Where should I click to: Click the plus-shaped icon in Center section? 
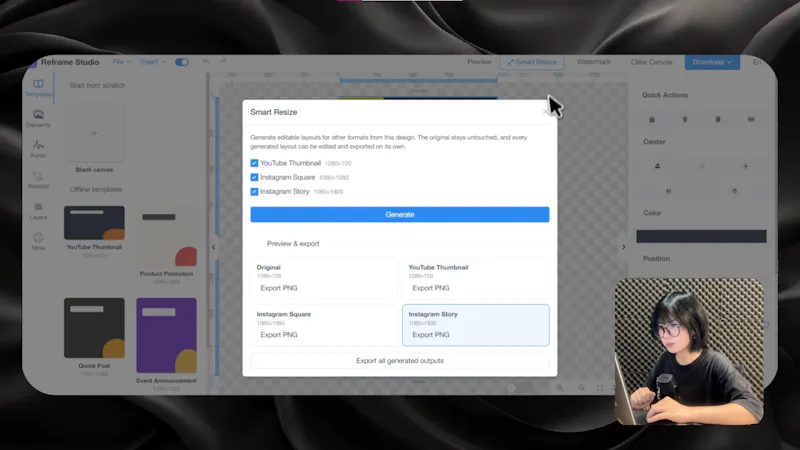tap(745, 166)
